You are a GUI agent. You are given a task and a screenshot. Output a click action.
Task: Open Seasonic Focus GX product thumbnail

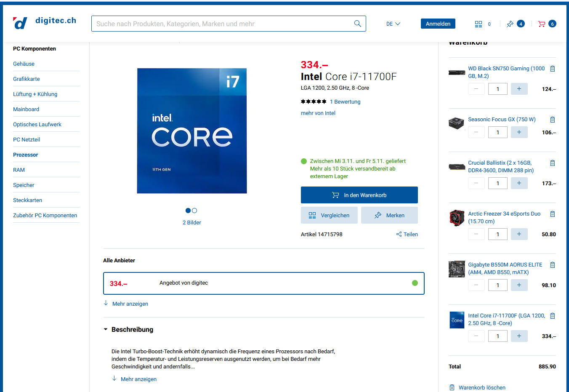point(457,123)
